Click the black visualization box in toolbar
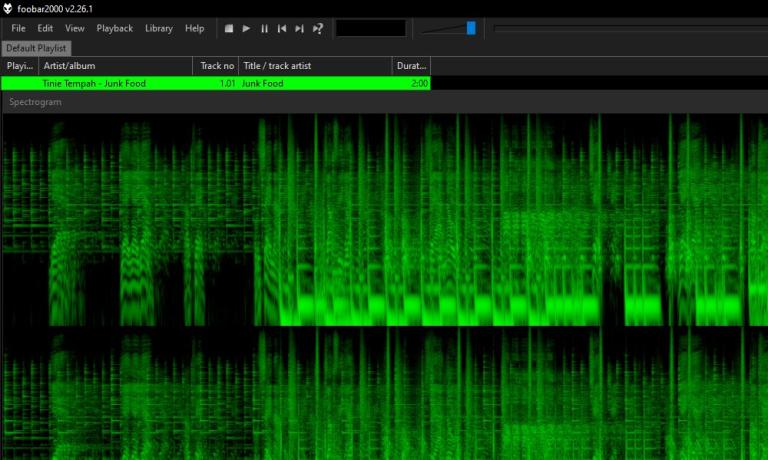The height and width of the screenshot is (460, 768). coord(371,28)
